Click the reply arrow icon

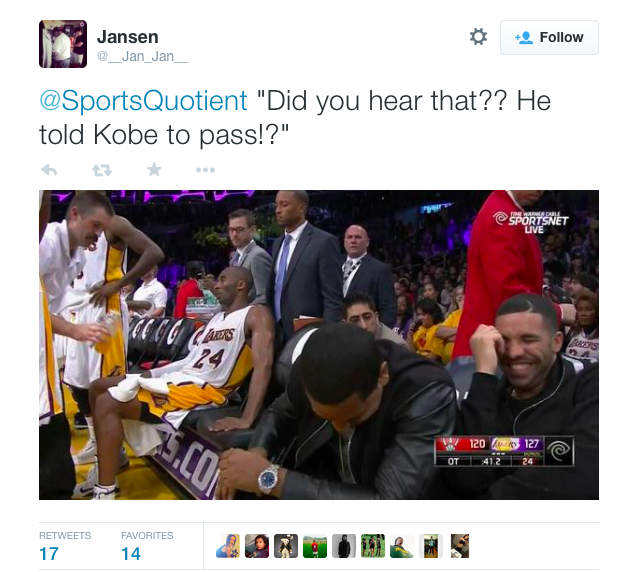coord(49,170)
